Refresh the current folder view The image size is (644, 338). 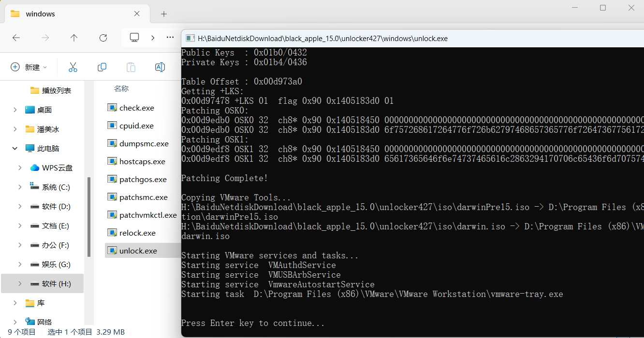pyautogui.click(x=103, y=38)
